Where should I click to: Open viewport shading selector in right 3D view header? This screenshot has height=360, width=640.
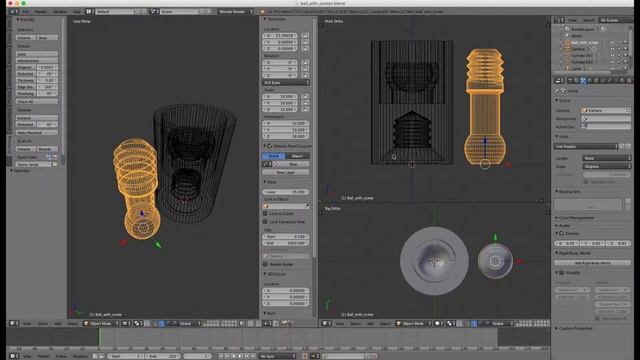tap(438, 323)
